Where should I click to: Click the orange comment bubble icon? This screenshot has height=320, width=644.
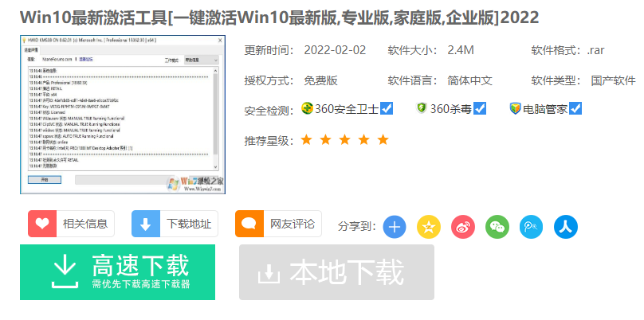click(249, 224)
